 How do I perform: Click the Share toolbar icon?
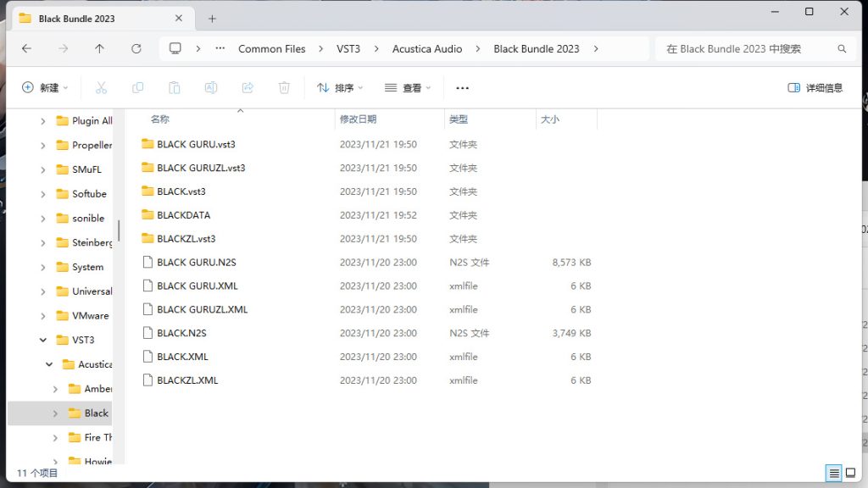click(x=248, y=87)
